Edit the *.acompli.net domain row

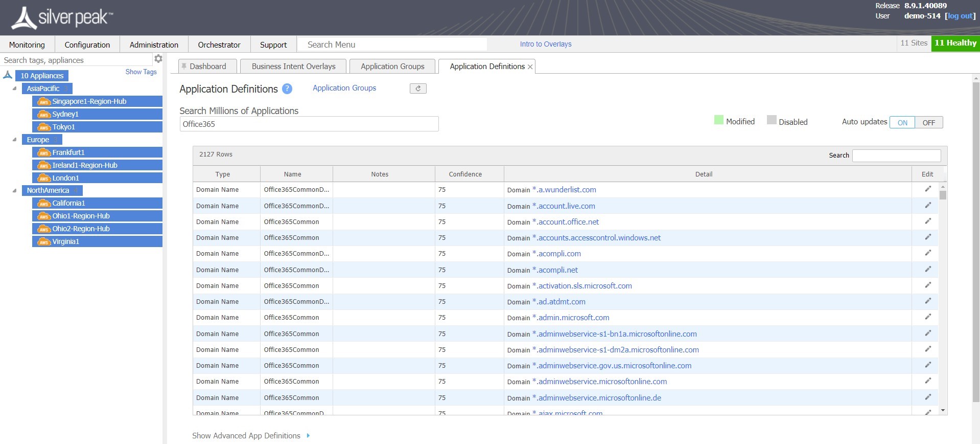[928, 270]
